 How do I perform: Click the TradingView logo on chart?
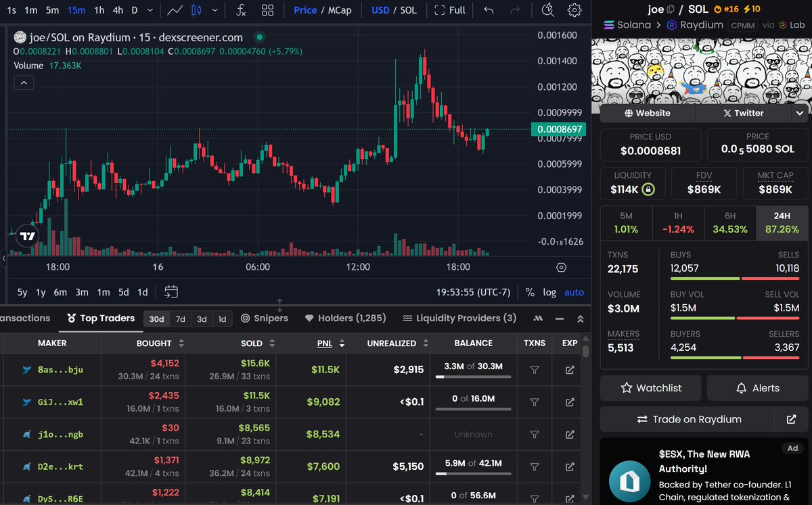coord(27,236)
